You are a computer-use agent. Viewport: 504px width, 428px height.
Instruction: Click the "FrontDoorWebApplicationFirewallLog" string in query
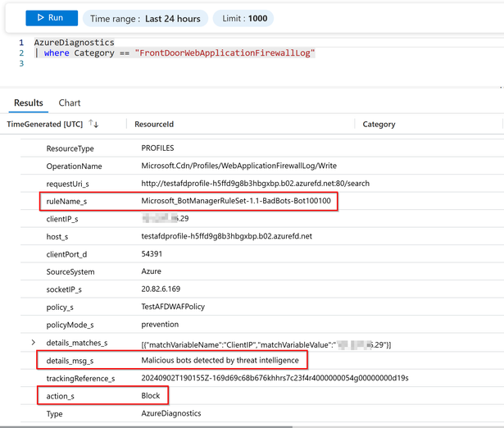tap(225, 52)
